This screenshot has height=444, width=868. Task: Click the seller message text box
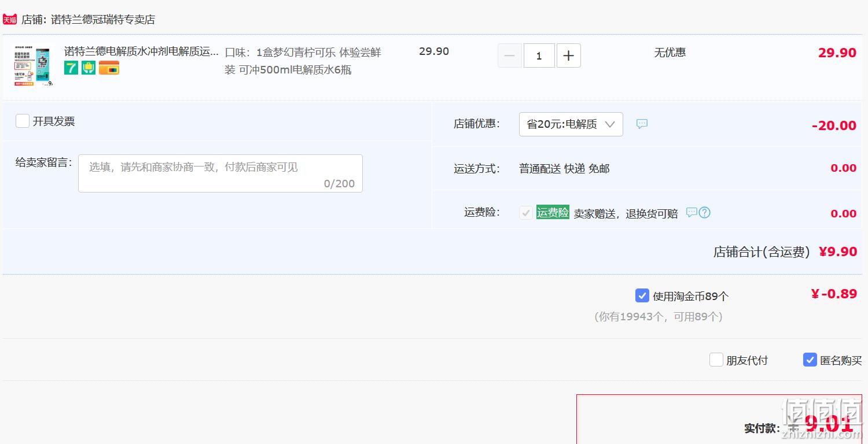click(x=220, y=173)
